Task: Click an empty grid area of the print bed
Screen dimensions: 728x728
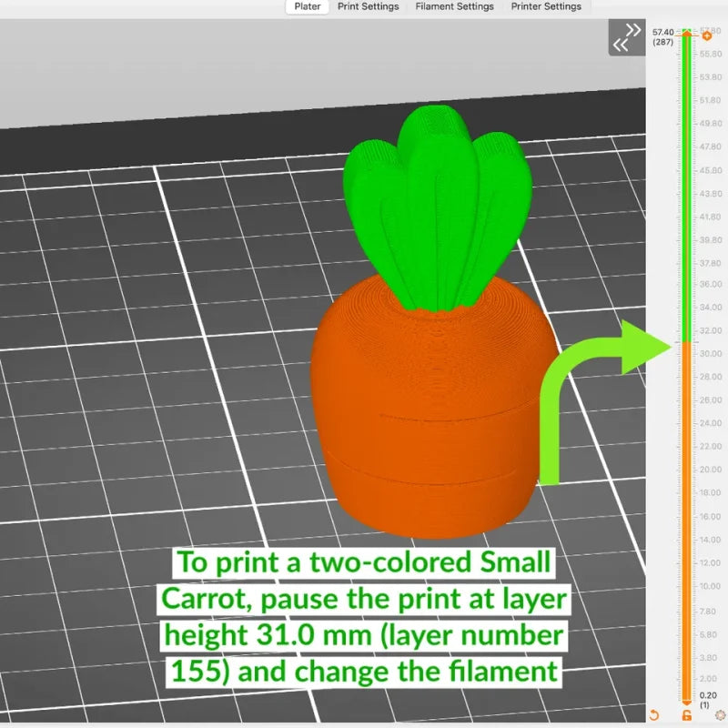Action: (139, 325)
